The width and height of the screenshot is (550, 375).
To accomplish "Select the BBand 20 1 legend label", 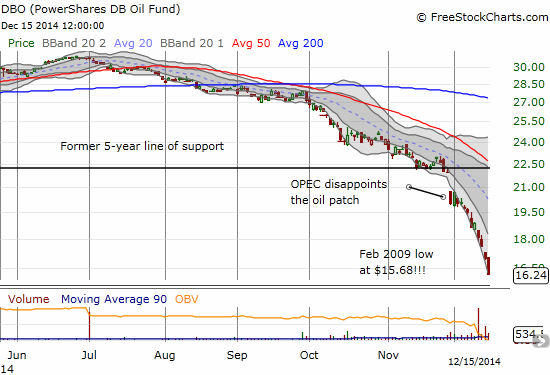I will point(192,43).
